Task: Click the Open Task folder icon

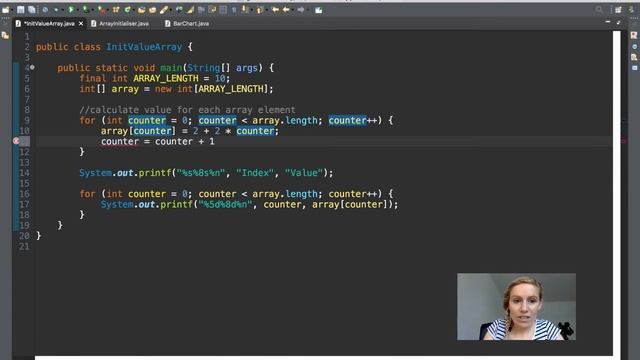Action: (x=152, y=10)
